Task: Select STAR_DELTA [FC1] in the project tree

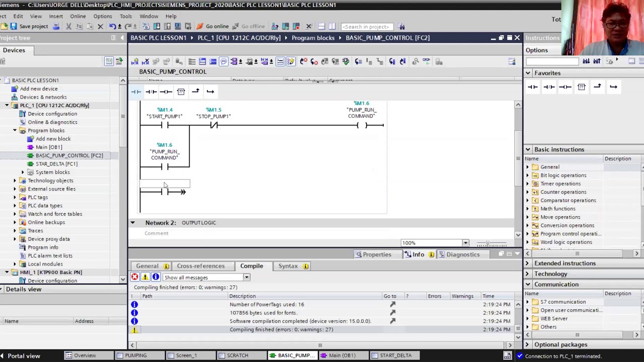Action: (x=56, y=164)
